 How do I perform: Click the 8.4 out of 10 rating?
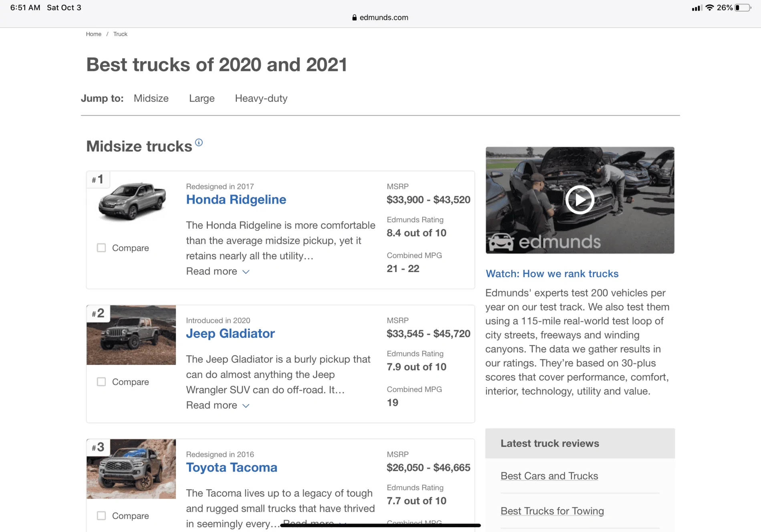click(x=417, y=233)
